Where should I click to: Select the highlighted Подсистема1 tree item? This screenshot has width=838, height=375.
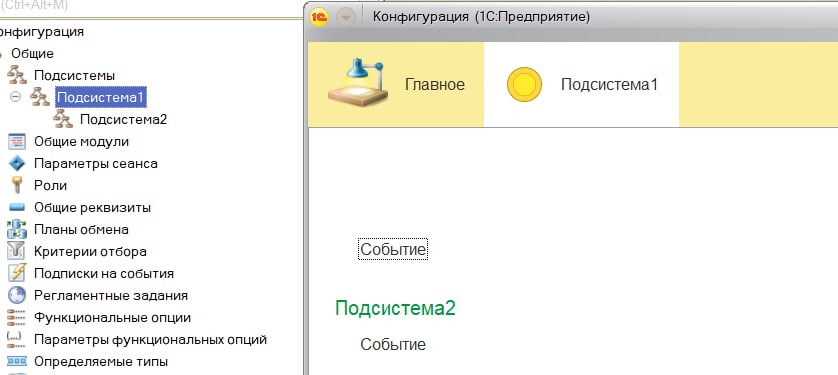[x=100, y=97]
